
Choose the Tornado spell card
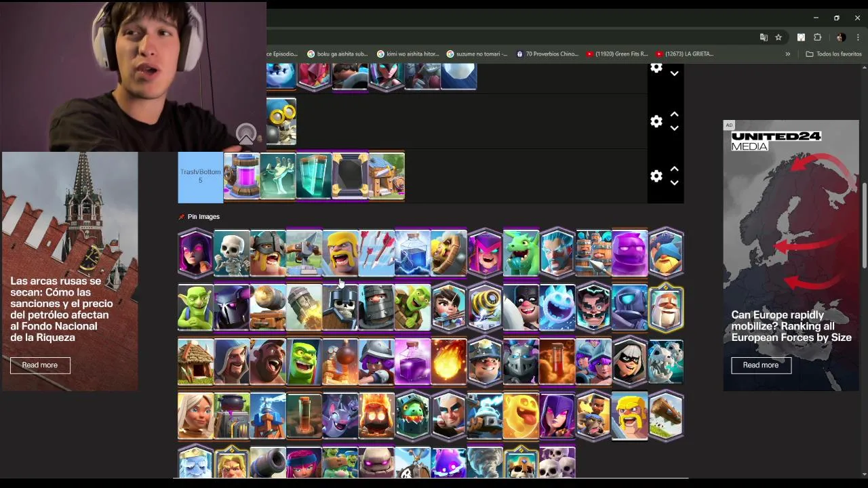(x=485, y=463)
